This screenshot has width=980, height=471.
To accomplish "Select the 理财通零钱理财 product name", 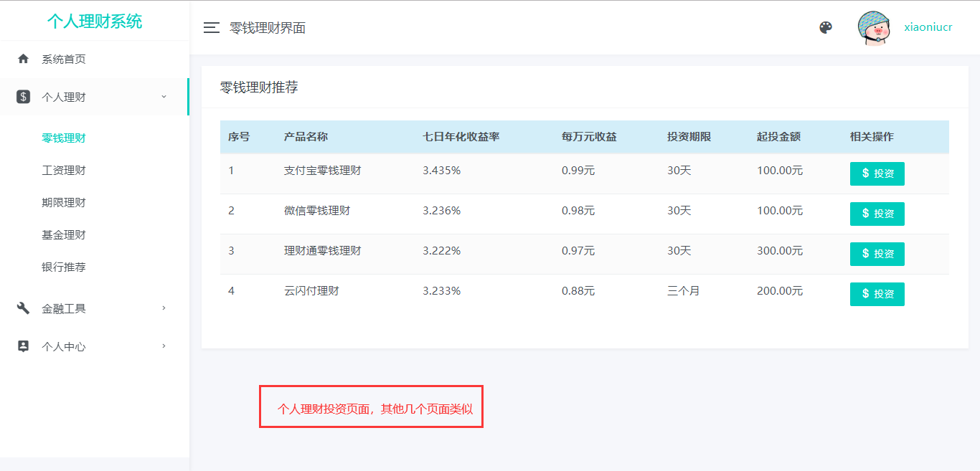I will pos(322,251).
